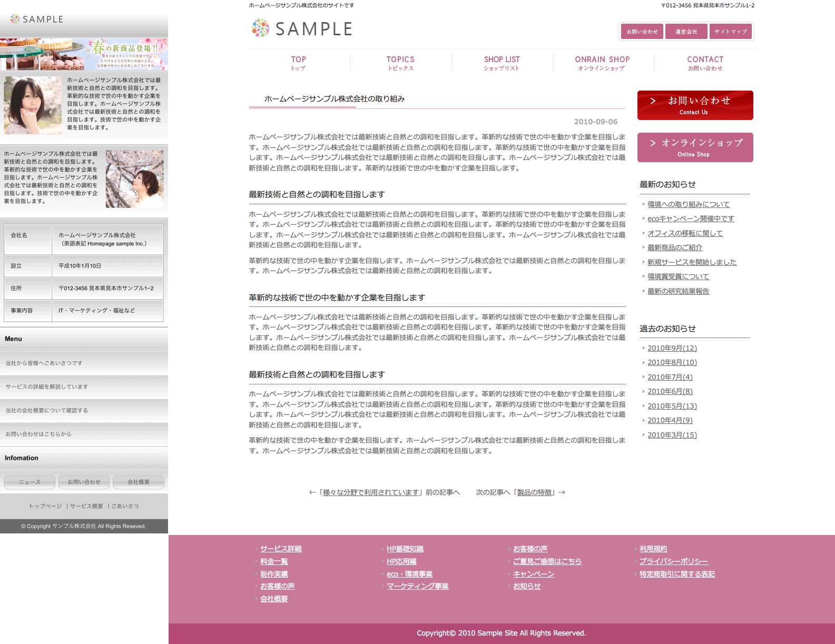Click the colorful SAMPLE logo in header
Image resolution: width=835 pixels, height=644 pixels.
302,28
